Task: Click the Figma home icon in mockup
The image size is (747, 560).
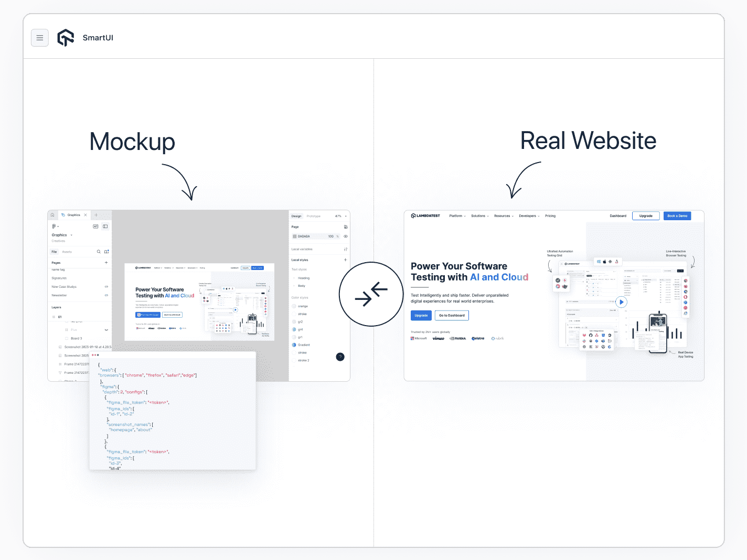Action: 52,215
